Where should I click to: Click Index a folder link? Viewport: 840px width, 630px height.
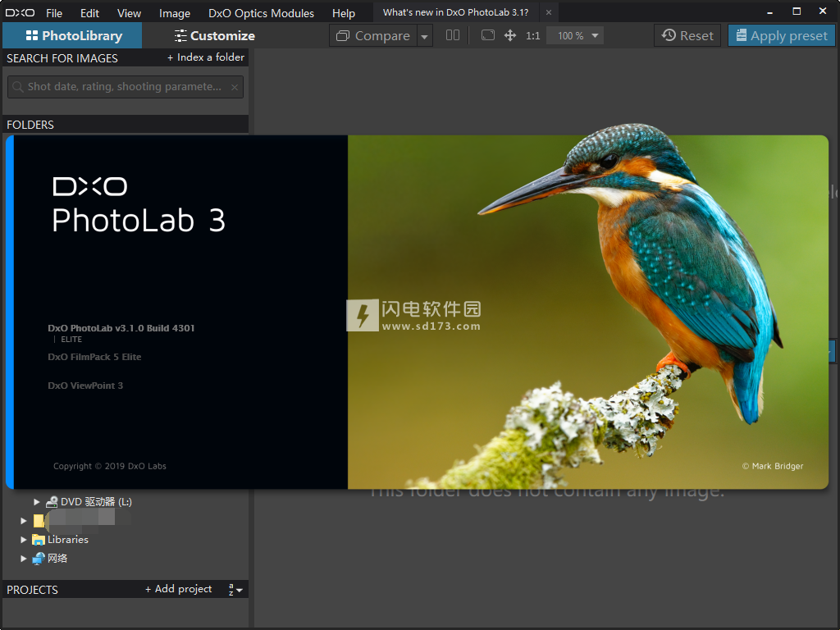pos(206,57)
